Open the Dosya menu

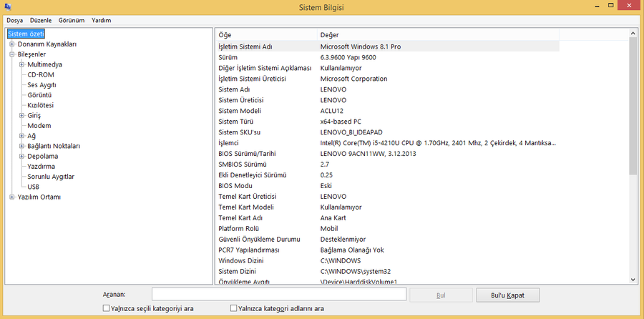(x=15, y=20)
